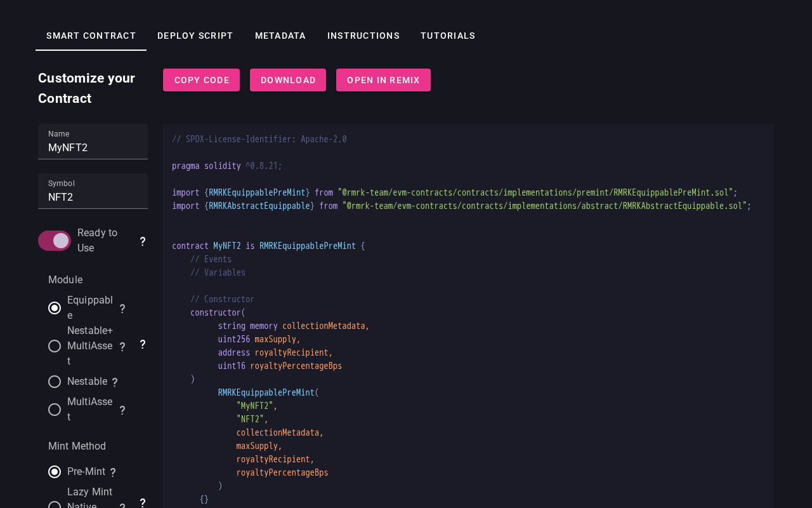812x508 pixels.
Task: Select the Equippable module radio button
Action: tap(55, 308)
